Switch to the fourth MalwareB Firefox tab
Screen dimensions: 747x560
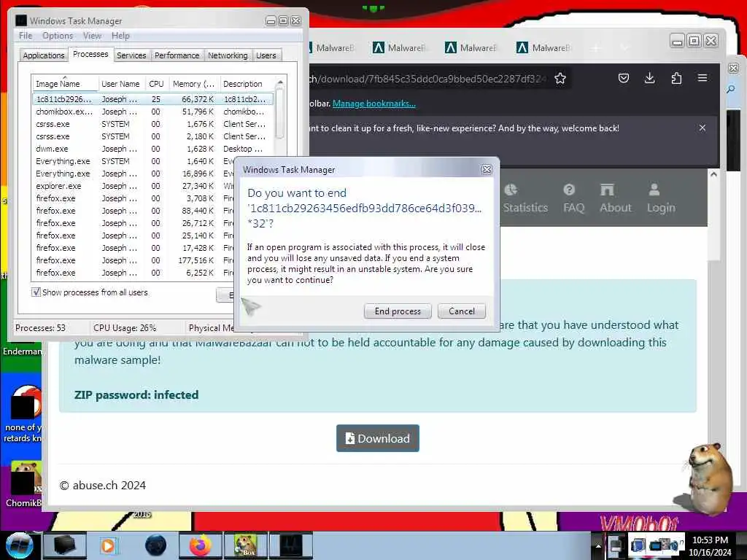pyautogui.click(x=544, y=47)
